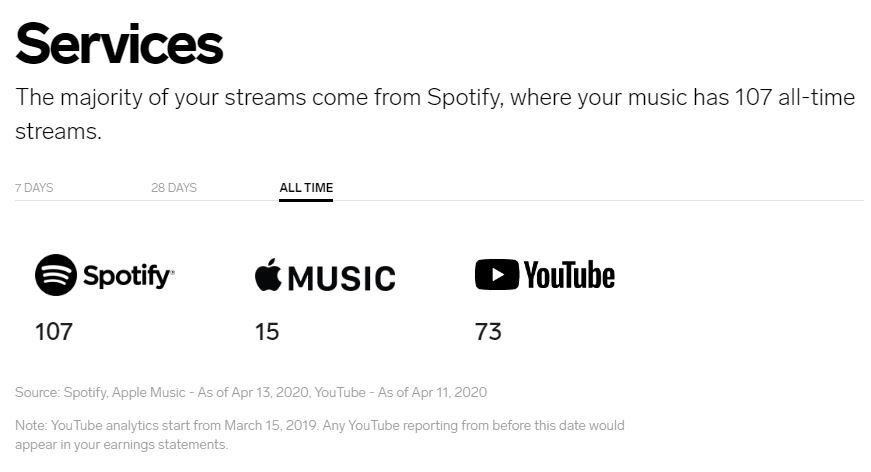The image size is (871, 472).
Task: Click the Apple logo icon
Action: (x=268, y=275)
